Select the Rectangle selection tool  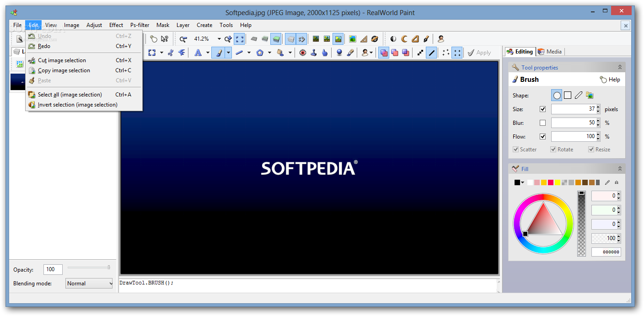point(152,53)
